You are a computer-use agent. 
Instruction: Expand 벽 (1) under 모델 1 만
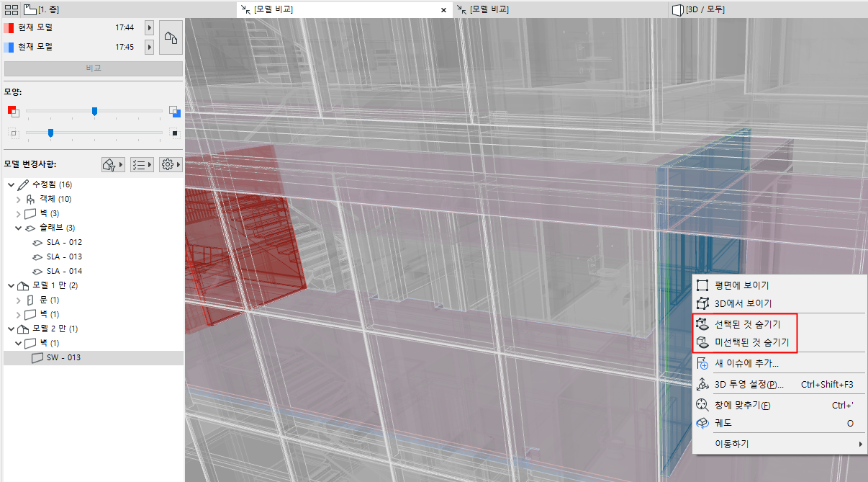19,315
